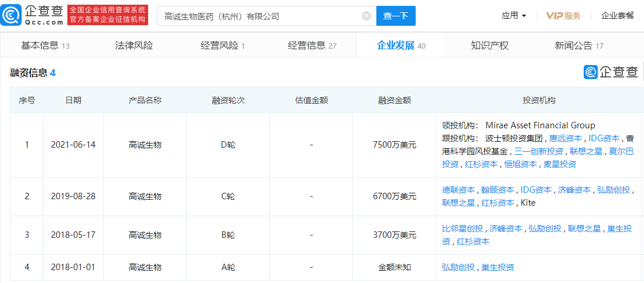Switch to 法律风险 tab
The image size is (644, 283).
click(134, 46)
